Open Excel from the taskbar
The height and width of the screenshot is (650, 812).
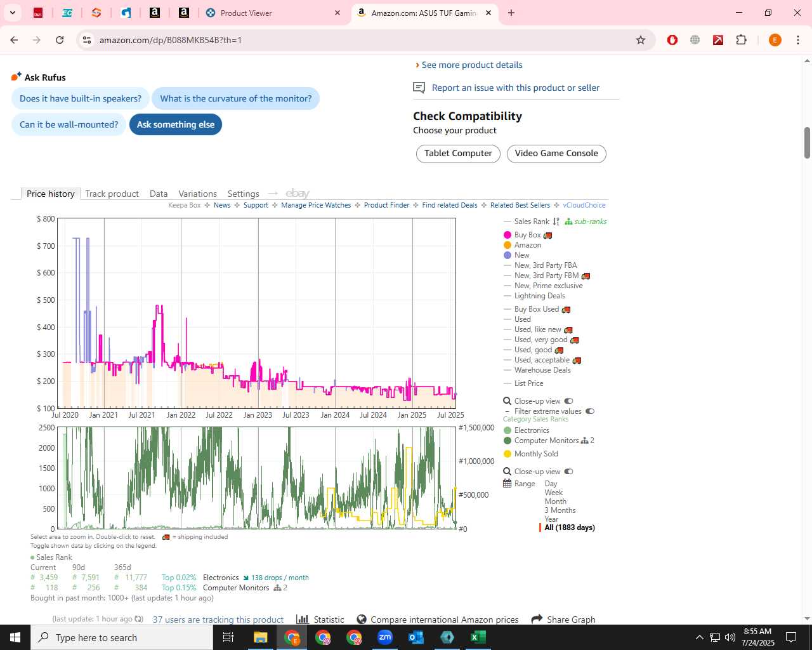pyautogui.click(x=478, y=637)
